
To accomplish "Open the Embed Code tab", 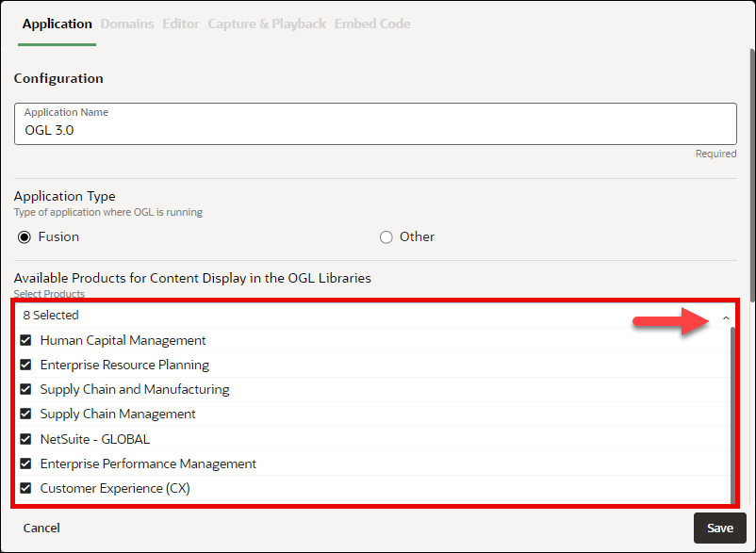I will click(x=372, y=24).
